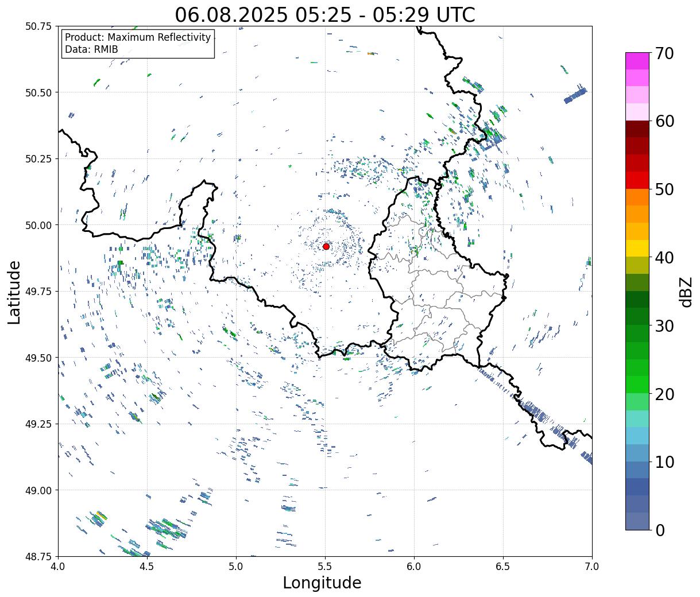Click the plot title '06.08.2025 05:25 - 05:29 UTC'
Image resolution: width=700 pixels, height=597 pixels.
click(x=325, y=14)
